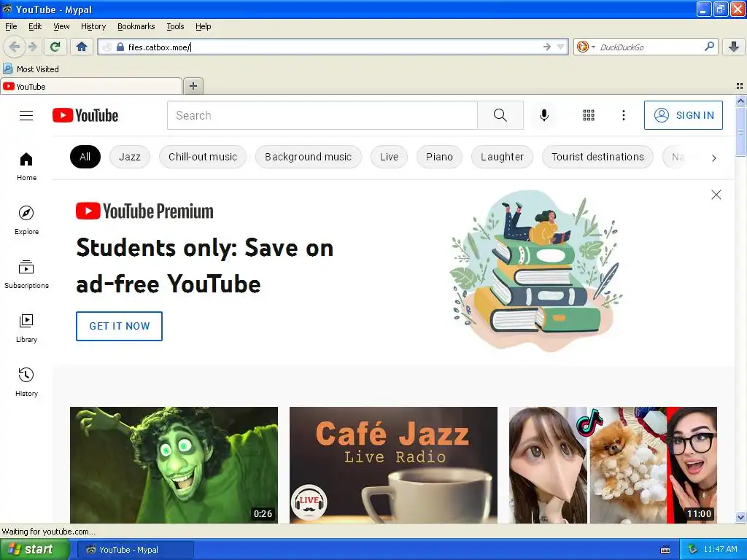Open Explore in the sidebar
Screen dimensions: 747x560
click(26, 220)
